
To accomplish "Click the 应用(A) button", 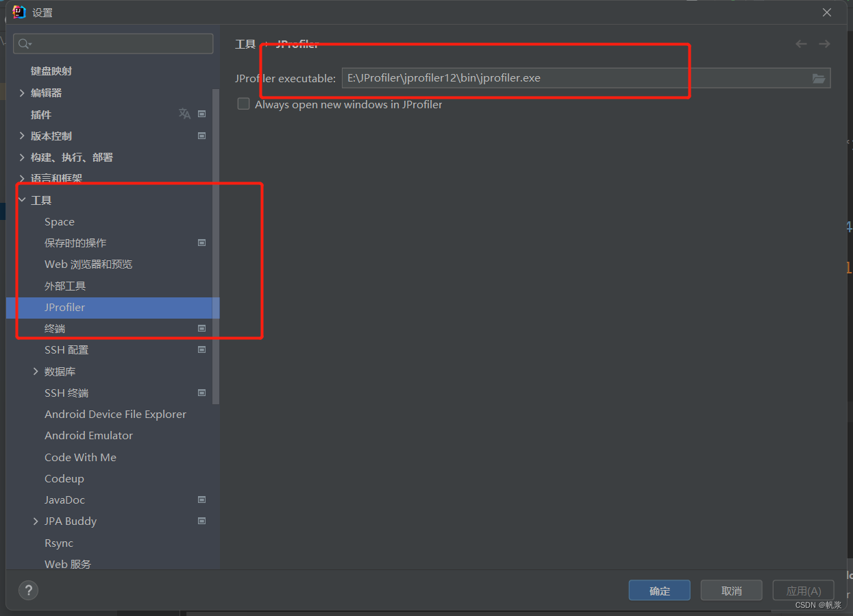I will tap(803, 590).
